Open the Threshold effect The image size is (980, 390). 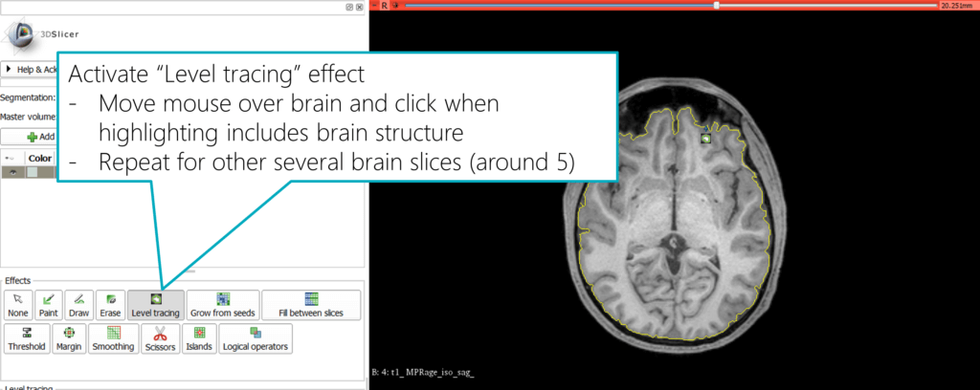[x=26, y=338]
